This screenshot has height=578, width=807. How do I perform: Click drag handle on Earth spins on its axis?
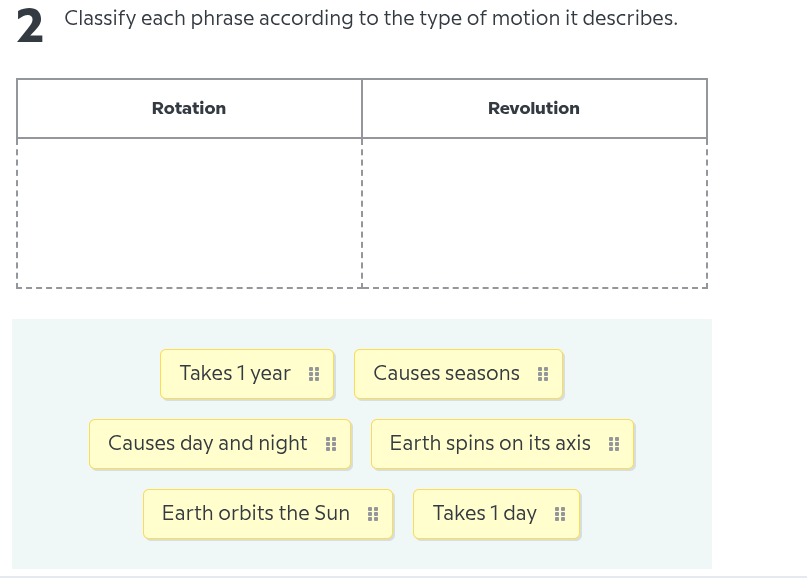pyautogui.click(x=614, y=444)
